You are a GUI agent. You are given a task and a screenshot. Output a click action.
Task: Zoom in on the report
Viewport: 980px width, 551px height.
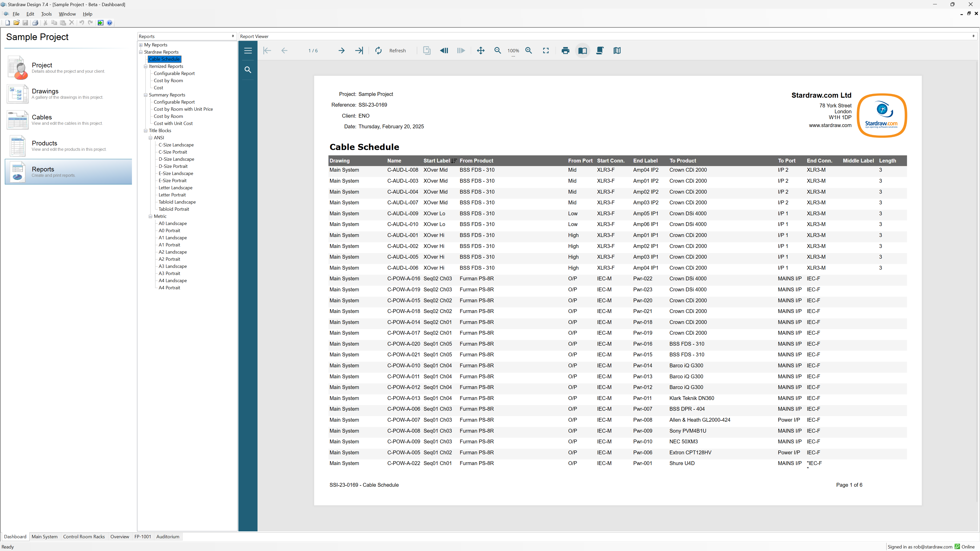point(529,51)
